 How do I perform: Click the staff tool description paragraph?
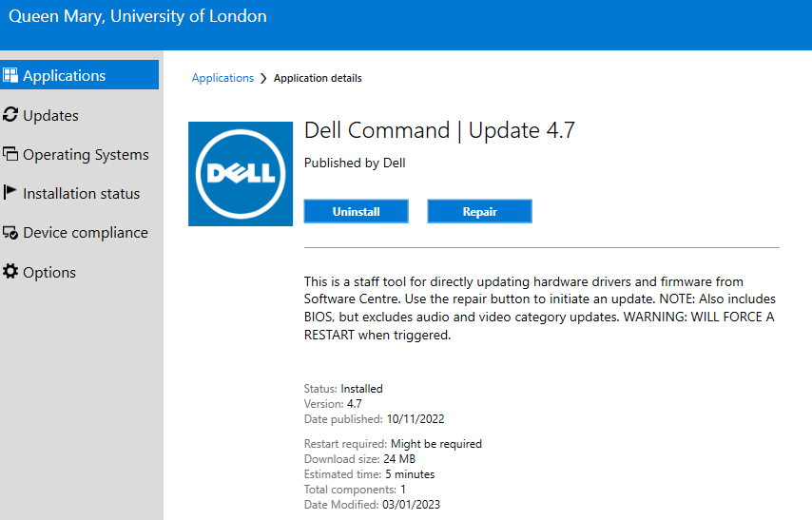click(539, 309)
